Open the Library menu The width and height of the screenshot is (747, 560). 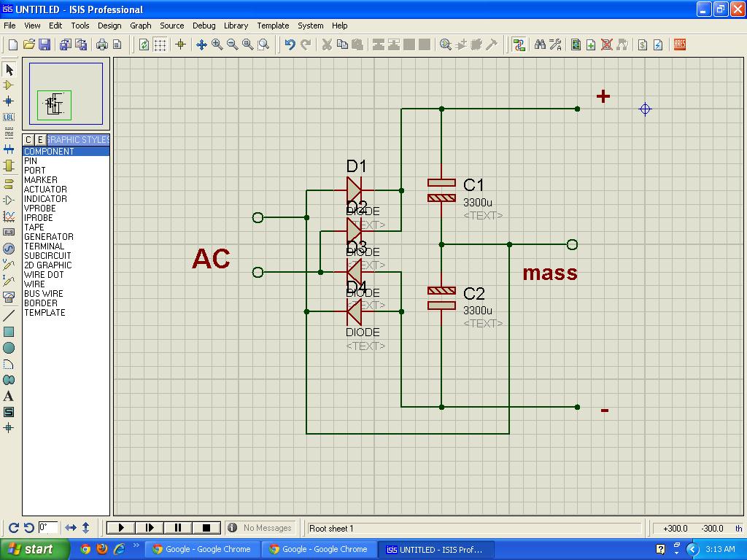(x=236, y=26)
